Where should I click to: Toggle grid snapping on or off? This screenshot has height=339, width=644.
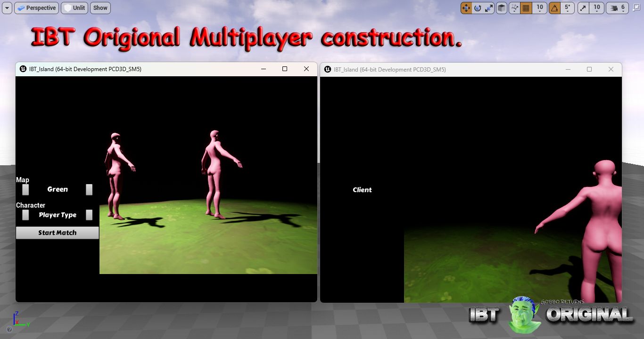click(x=526, y=8)
